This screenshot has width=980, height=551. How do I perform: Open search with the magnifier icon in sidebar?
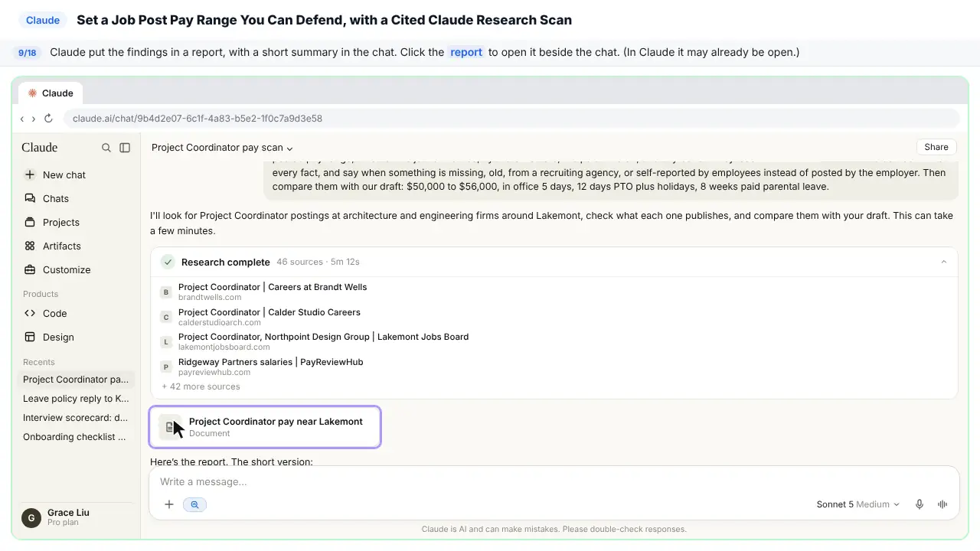[x=106, y=148]
